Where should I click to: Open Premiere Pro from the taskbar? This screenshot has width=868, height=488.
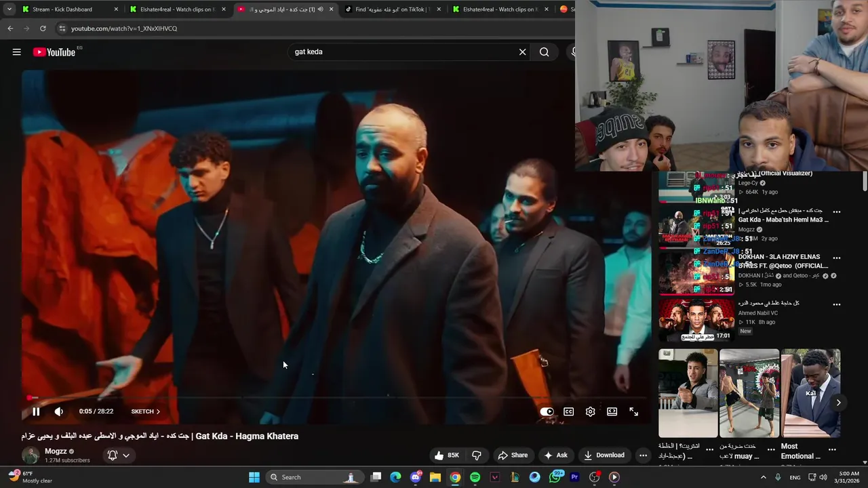[x=574, y=477]
